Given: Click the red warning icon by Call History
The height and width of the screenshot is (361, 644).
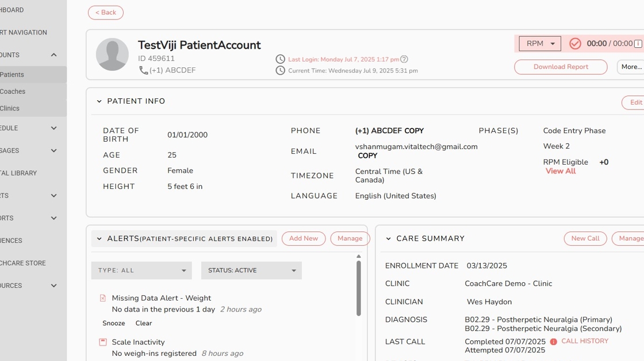Looking at the screenshot, I should coord(554,341).
